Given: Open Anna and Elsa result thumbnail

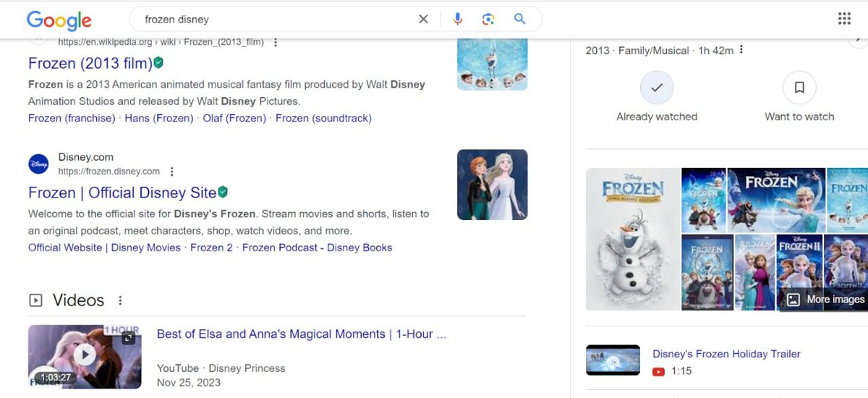Looking at the screenshot, I should 493,185.
